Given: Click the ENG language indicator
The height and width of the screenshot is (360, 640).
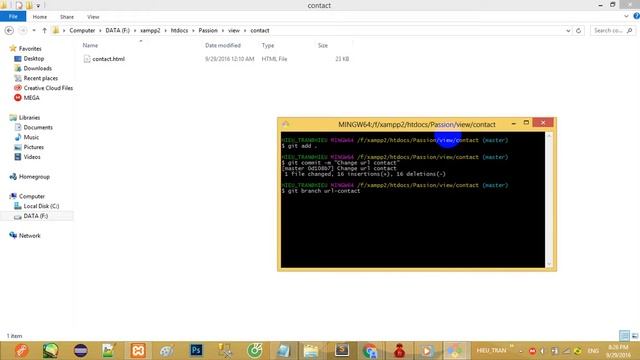Looking at the screenshot, I should click(593, 351).
